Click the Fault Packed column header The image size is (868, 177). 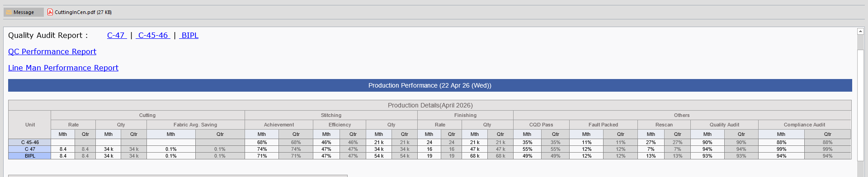pos(603,125)
